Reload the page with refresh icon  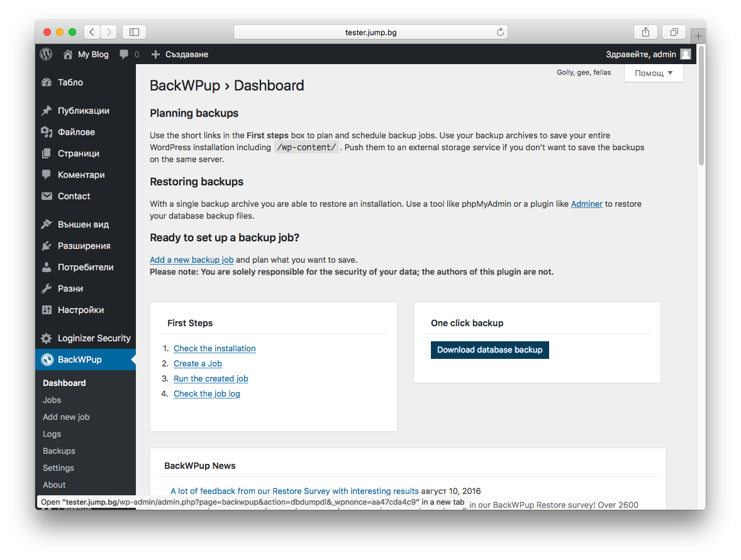(x=500, y=32)
